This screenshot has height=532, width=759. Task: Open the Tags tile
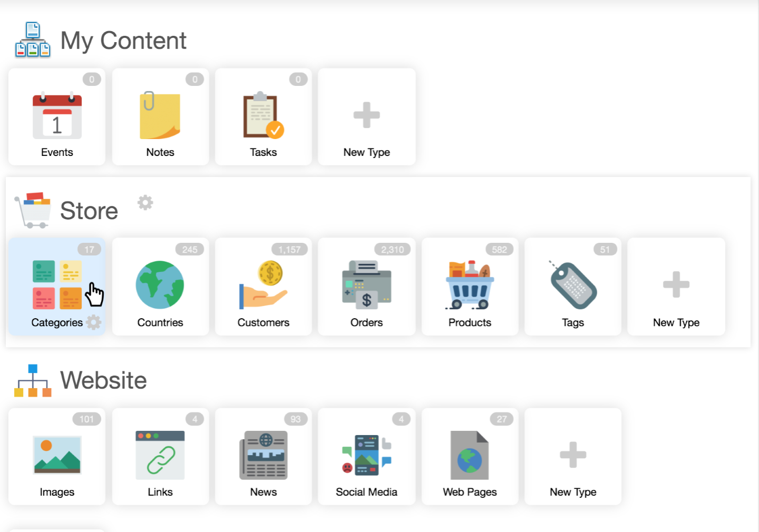pos(573,287)
